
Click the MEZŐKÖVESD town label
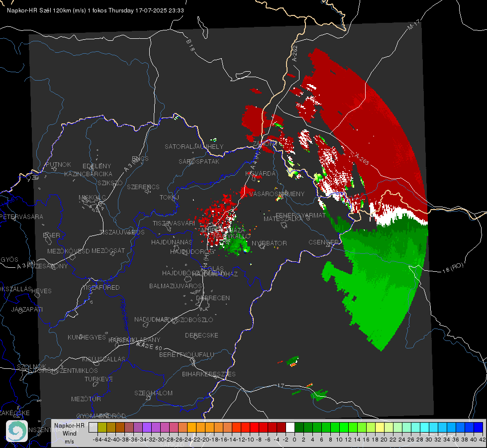(68, 251)
